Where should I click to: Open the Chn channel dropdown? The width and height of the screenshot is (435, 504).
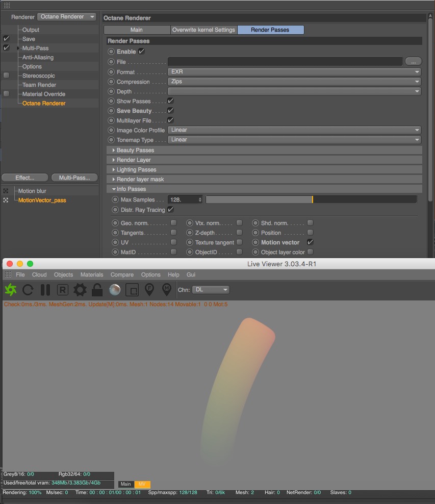point(211,290)
